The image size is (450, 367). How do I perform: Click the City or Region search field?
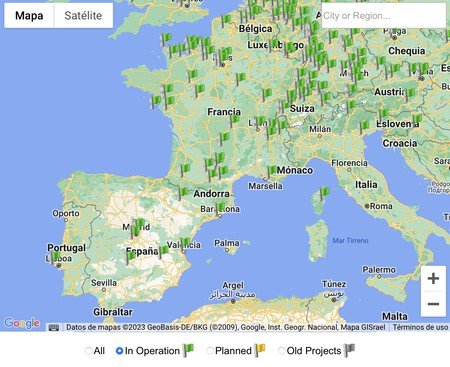(x=383, y=16)
